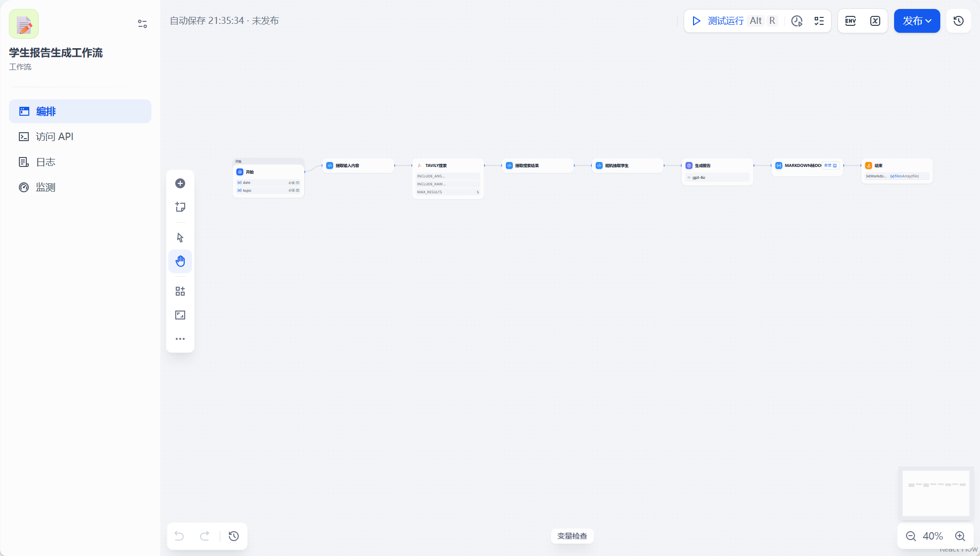Viewport: 980px width, 556px height.
Task: Zoom out the canvas with minus magnifier
Action: click(911, 536)
